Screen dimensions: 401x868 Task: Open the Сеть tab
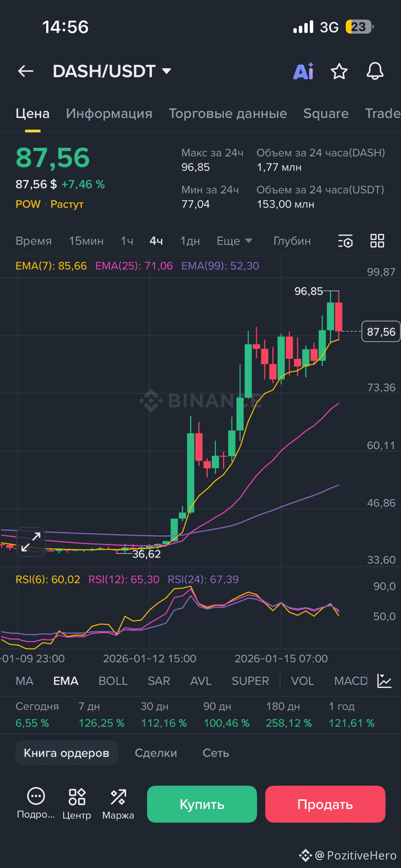coord(216,753)
